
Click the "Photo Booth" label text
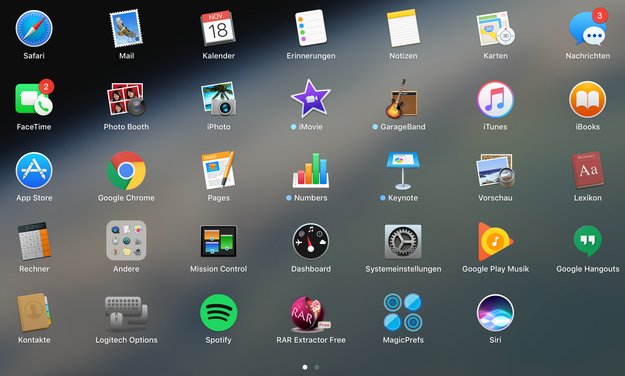click(x=126, y=127)
